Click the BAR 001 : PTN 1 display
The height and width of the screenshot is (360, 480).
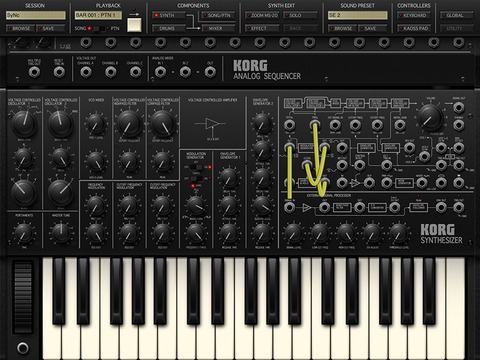point(98,15)
